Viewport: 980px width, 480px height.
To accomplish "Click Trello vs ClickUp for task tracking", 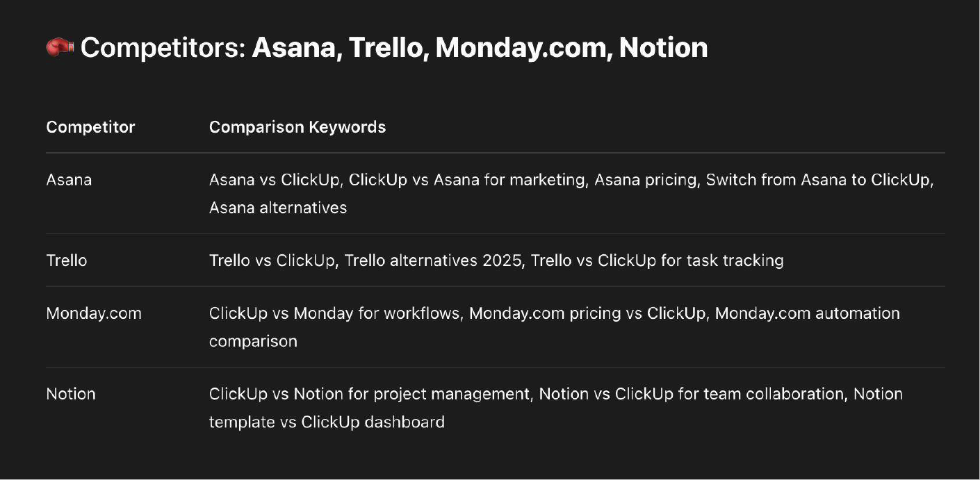I will pyautogui.click(x=658, y=260).
